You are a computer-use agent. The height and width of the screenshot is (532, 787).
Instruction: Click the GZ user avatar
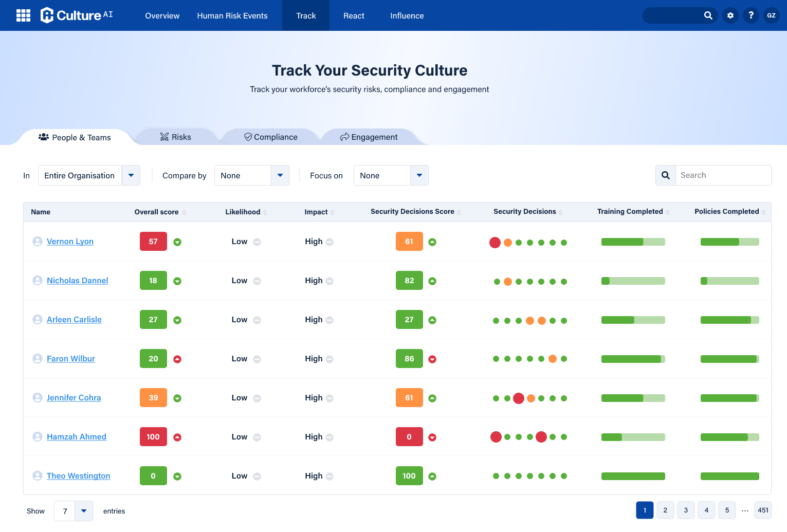(771, 15)
